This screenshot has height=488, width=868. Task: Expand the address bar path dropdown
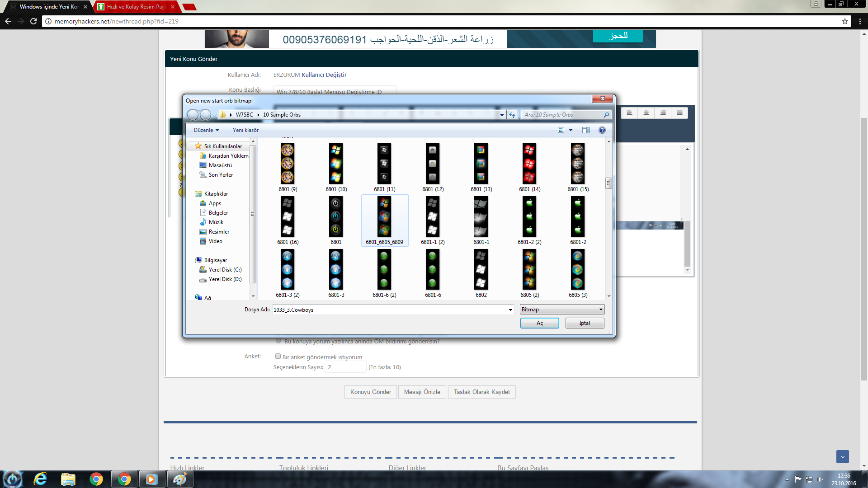502,115
